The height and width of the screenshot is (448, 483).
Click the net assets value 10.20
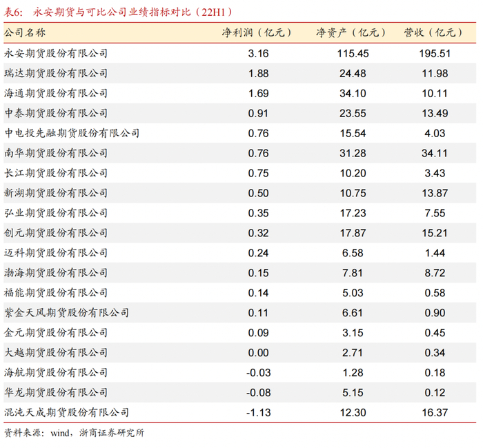[x=353, y=174]
